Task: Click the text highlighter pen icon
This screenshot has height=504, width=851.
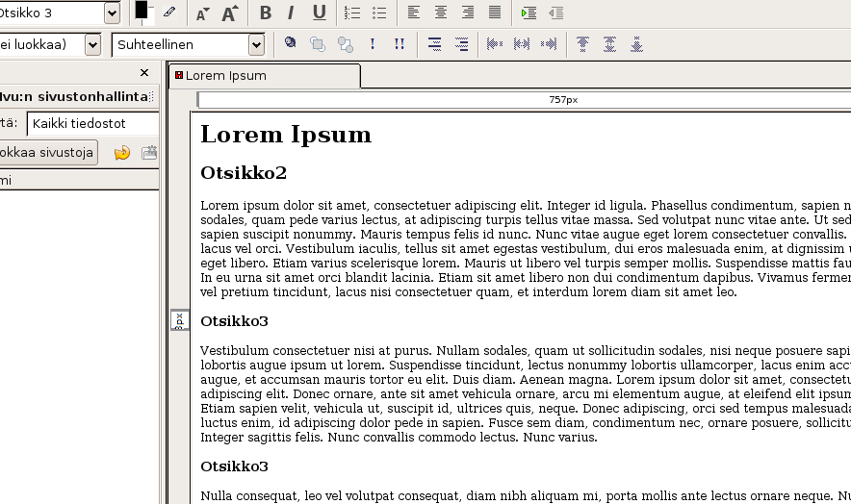Action: tap(169, 13)
